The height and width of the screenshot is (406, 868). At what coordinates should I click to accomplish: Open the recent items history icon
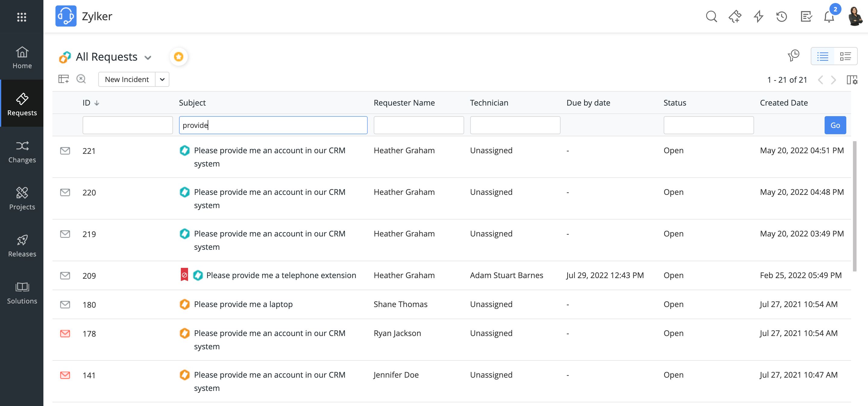click(x=782, y=16)
